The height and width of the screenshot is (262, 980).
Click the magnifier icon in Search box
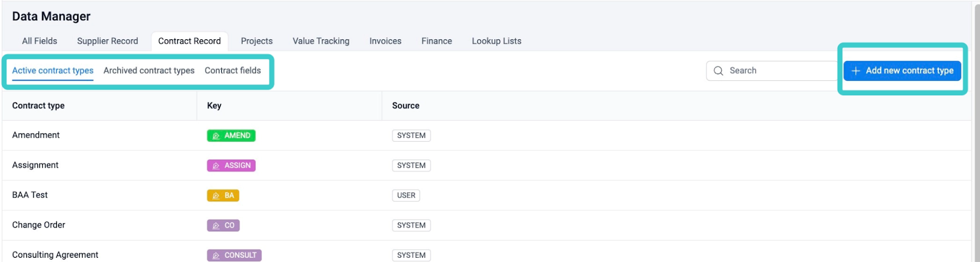pyautogui.click(x=718, y=71)
